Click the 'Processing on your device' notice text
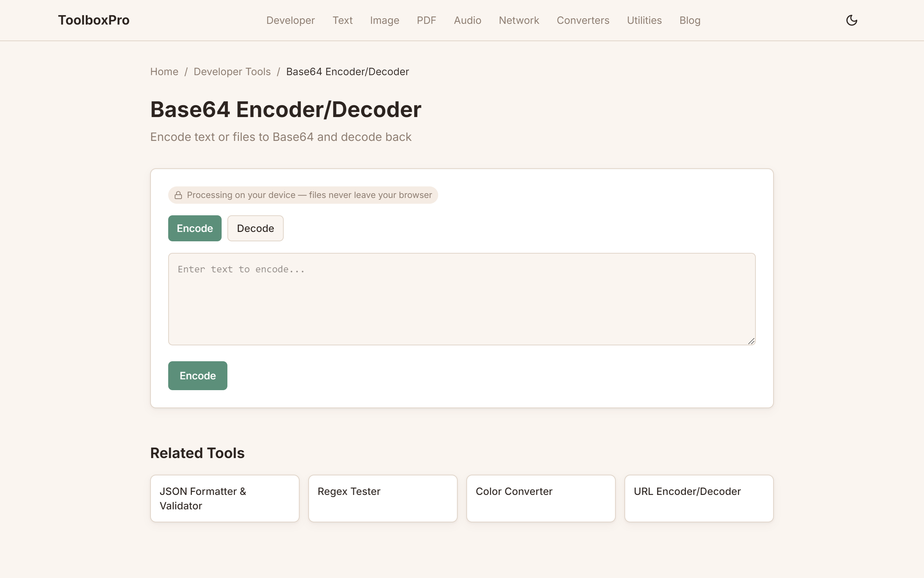924x578 pixels. [x=309, y=195]
